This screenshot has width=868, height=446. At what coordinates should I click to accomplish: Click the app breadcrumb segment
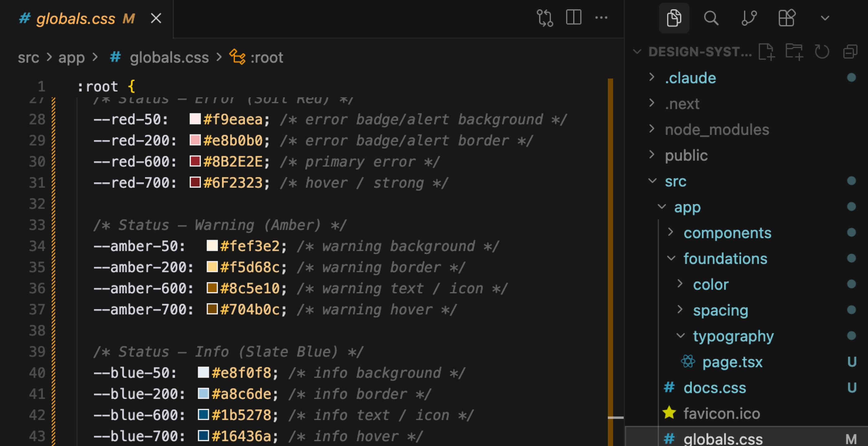pos(71,58)
